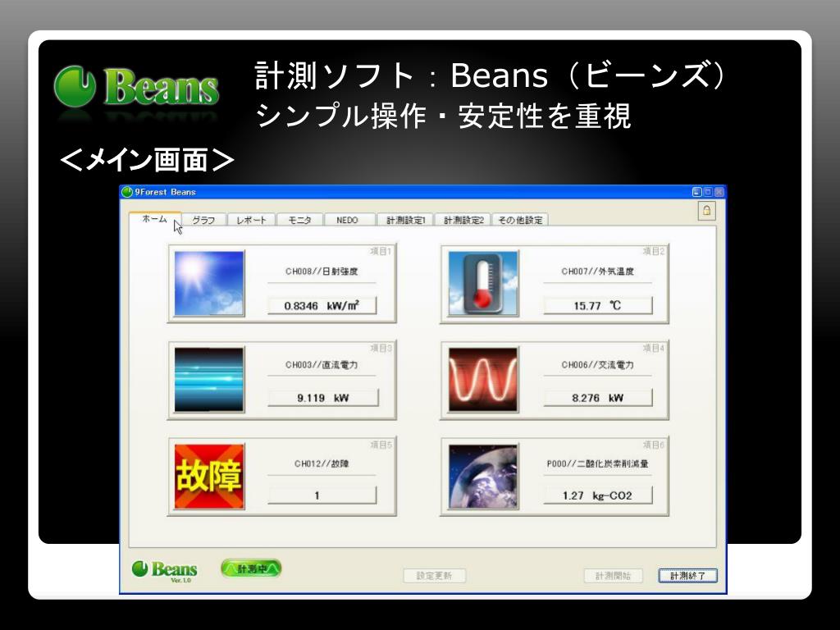Click the green 計測中 status indicator
The height and width of the screenshot is (630, 840).
[251, 568]
